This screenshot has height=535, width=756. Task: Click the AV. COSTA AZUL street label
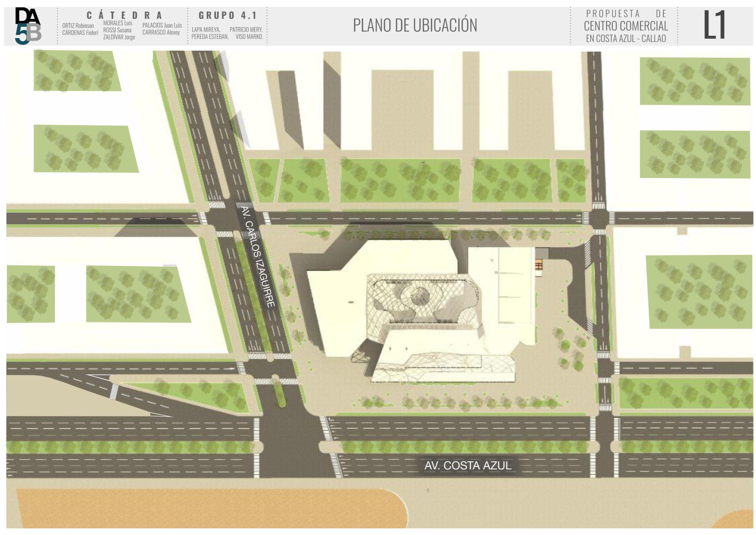468,466
